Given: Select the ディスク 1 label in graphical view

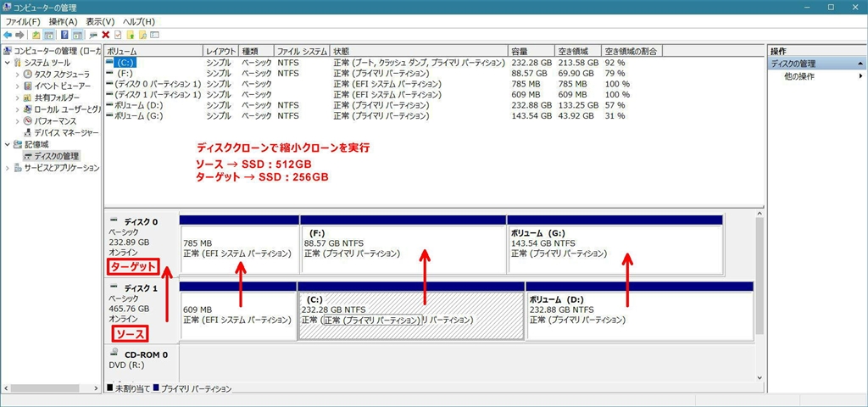Looking at the screenshot, I should click(x=141, y=288).
